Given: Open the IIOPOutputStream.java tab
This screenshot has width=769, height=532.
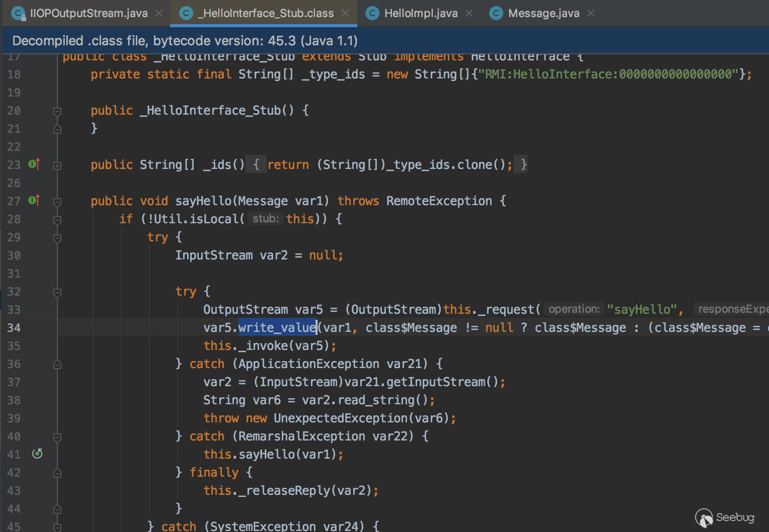Looking at the screenshot, I should [89, 14].
